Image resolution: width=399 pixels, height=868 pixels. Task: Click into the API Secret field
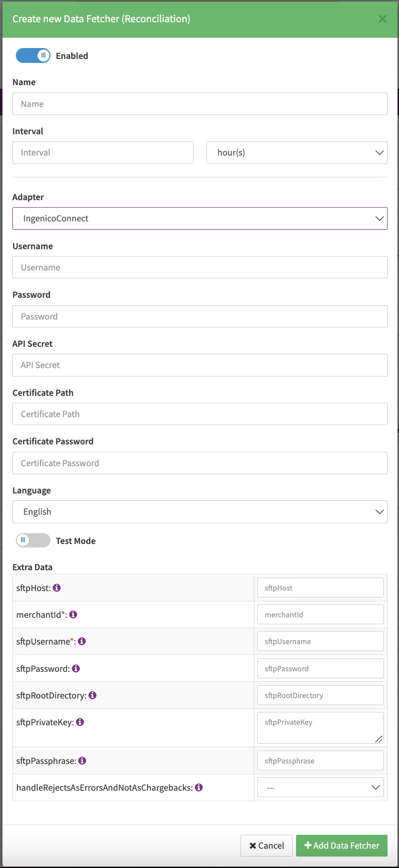coord(199,365)
